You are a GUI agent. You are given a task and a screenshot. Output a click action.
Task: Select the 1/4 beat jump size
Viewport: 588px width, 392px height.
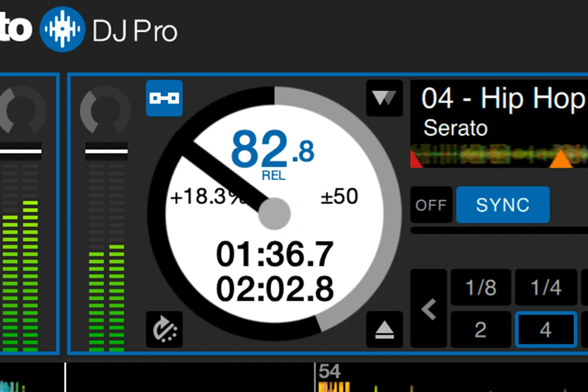[545, 288]
